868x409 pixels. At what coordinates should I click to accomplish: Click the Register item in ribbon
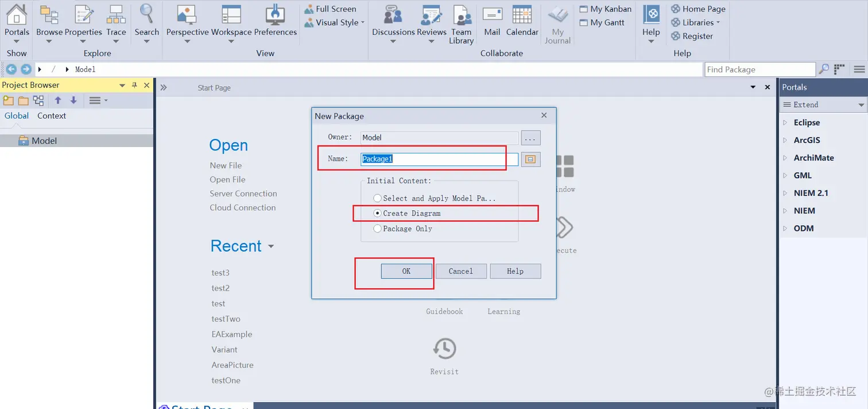pyautogui.click(x=692, y=36)
